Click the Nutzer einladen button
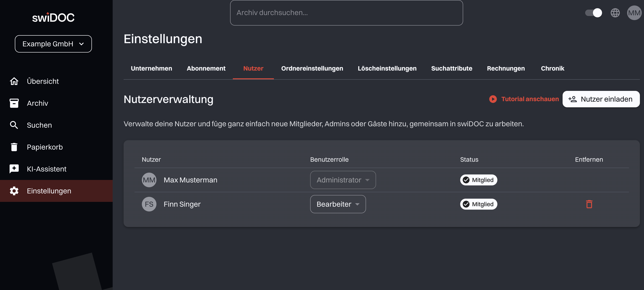The width and height of the screenshot is (644, 290). [x=601, y=99]
